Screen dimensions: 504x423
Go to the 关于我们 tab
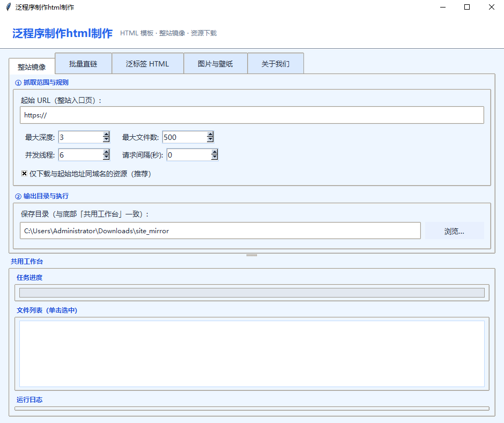[x=276, y=64]
